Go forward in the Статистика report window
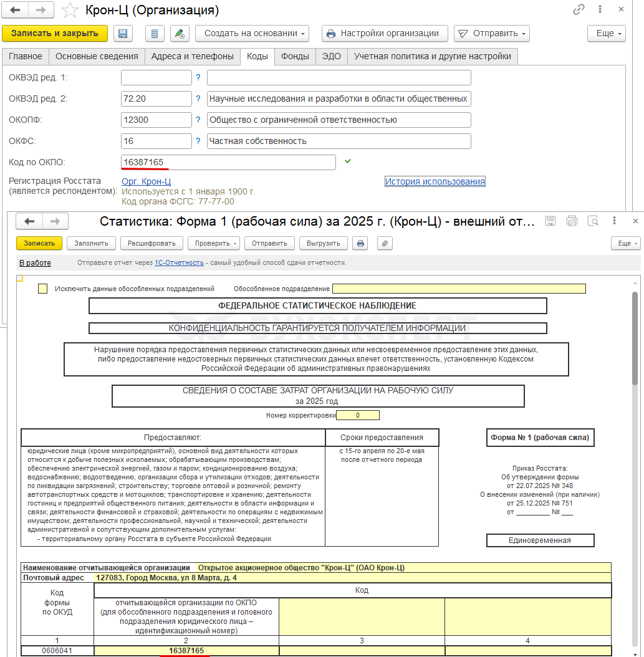The image size is (644, 657). pyautogui.click(x=55, y=221)
